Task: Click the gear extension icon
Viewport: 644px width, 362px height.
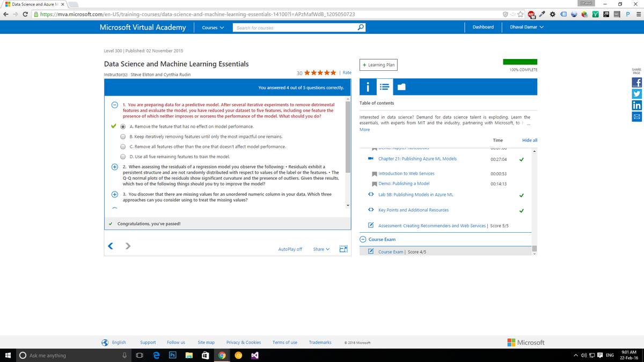Action: [x=552, y=14]
